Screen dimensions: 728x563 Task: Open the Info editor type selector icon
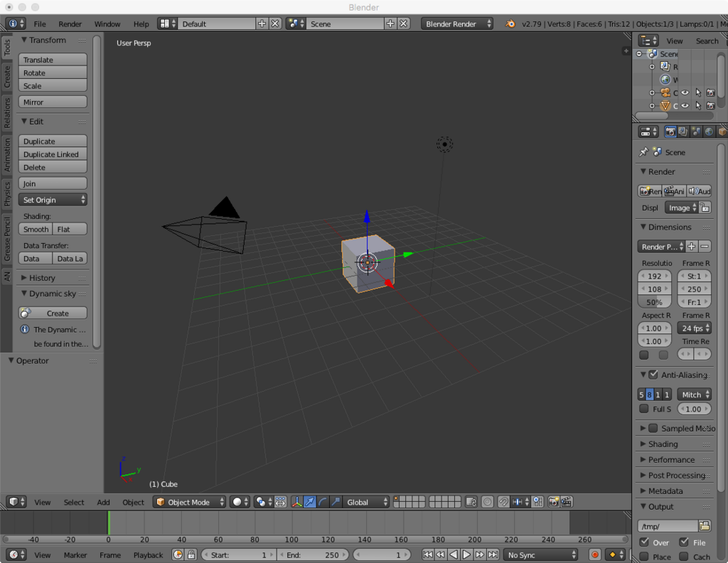[16, 23]
